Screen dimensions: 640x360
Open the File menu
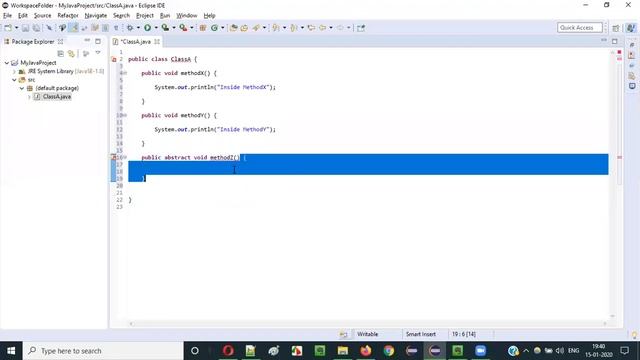(7, 16)
